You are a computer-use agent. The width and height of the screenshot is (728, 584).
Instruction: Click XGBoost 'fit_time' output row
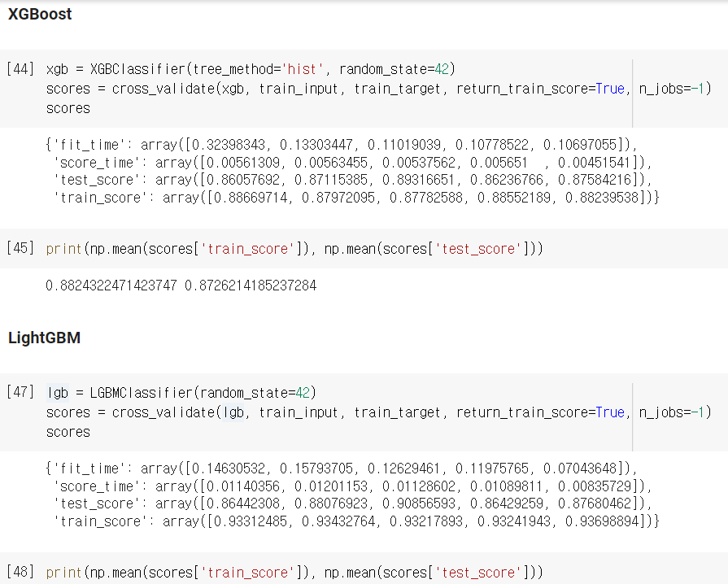click(342, 145)
